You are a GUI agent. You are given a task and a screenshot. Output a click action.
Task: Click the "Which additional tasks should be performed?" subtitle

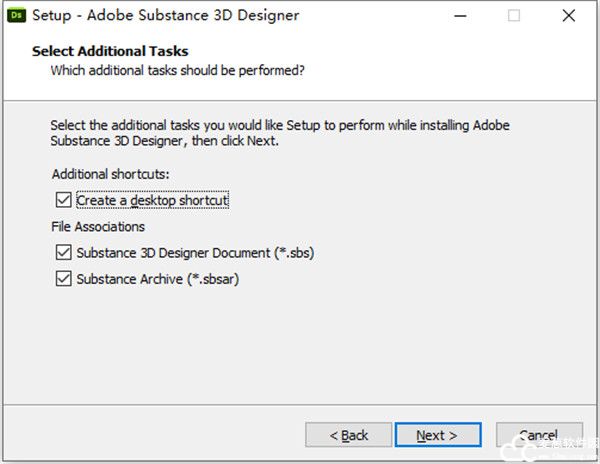(177, 71)
